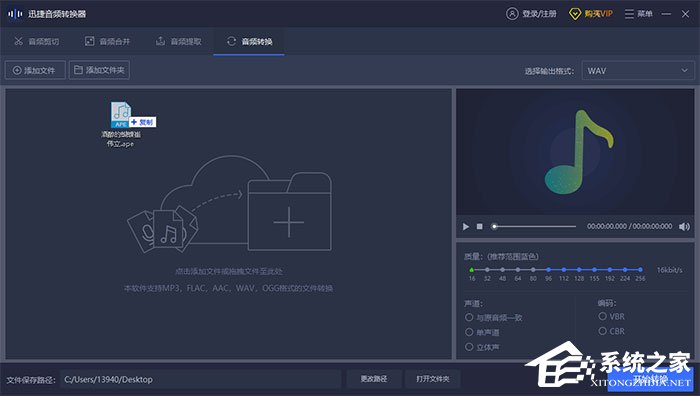Click the 登录/注册 user icon
The height and width of the screenshot is (396, 700).
click(x=512, y=14)
